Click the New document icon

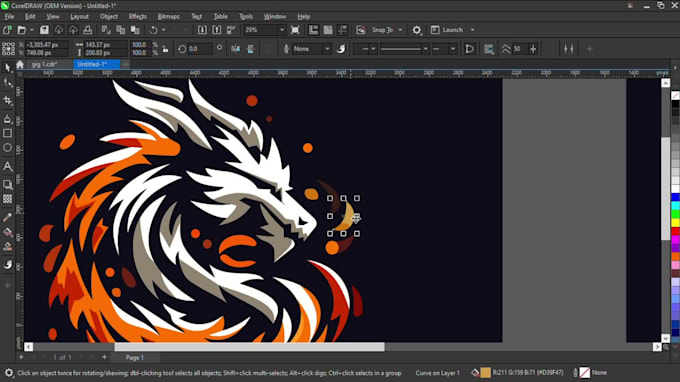[7, 30]
